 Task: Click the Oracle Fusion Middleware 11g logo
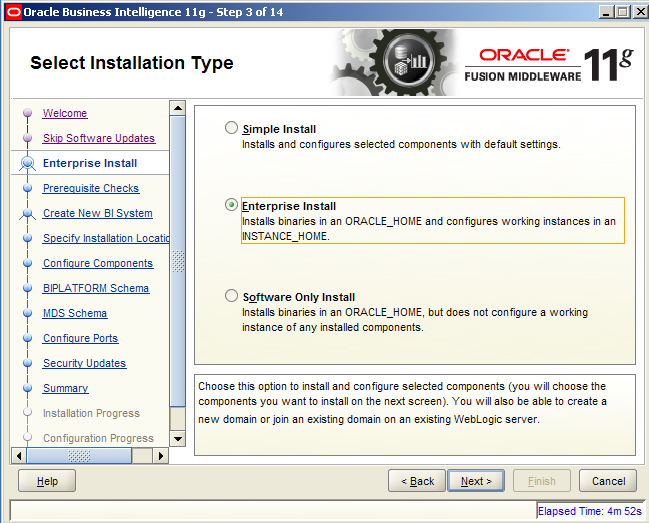click(x=549, y=65)
